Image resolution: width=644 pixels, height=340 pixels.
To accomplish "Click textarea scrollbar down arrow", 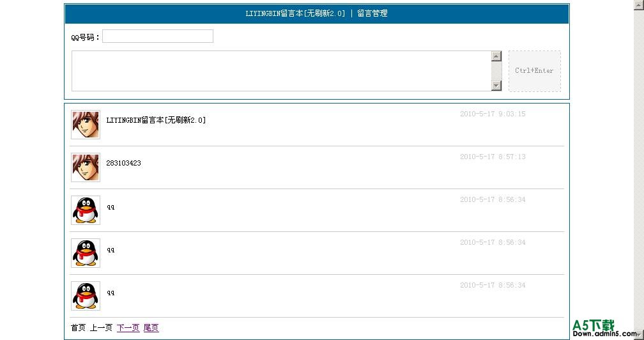I will pyautogui.click(x=496, y=86).
